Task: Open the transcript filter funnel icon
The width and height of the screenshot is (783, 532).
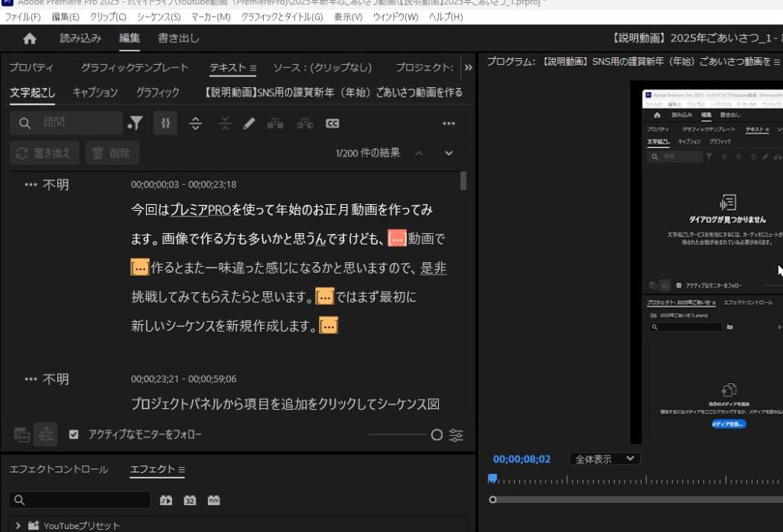Action: coord(135,123)
